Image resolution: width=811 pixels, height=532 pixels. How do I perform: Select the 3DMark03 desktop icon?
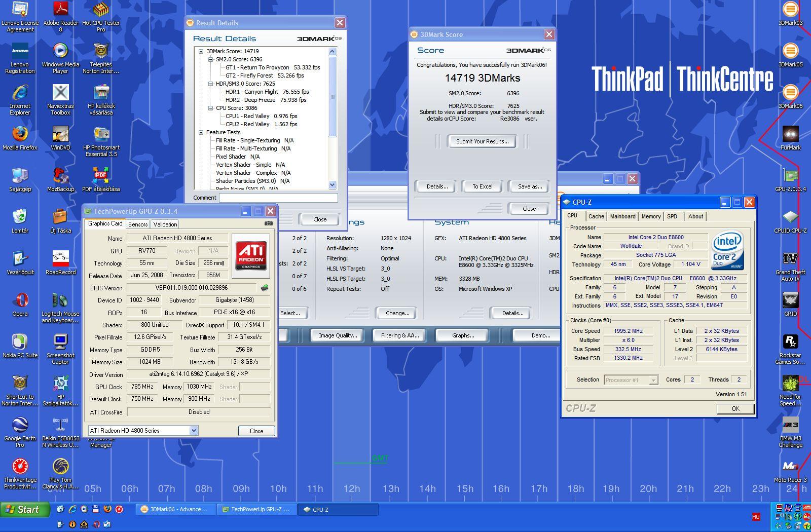pos(790,14)
